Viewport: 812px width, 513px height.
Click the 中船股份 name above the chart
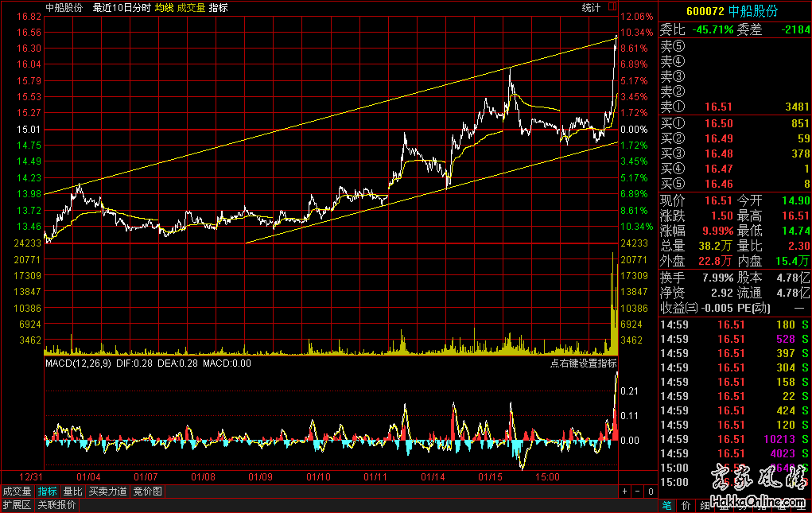[64, 8]
